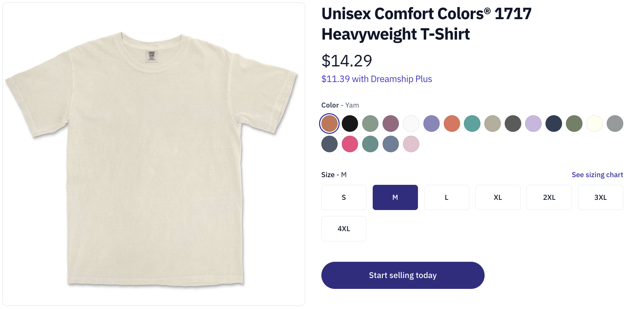This screenshot has width=644, height=309.
Task: Choose the teal color swatch
Action: click(x=472, y=124)
